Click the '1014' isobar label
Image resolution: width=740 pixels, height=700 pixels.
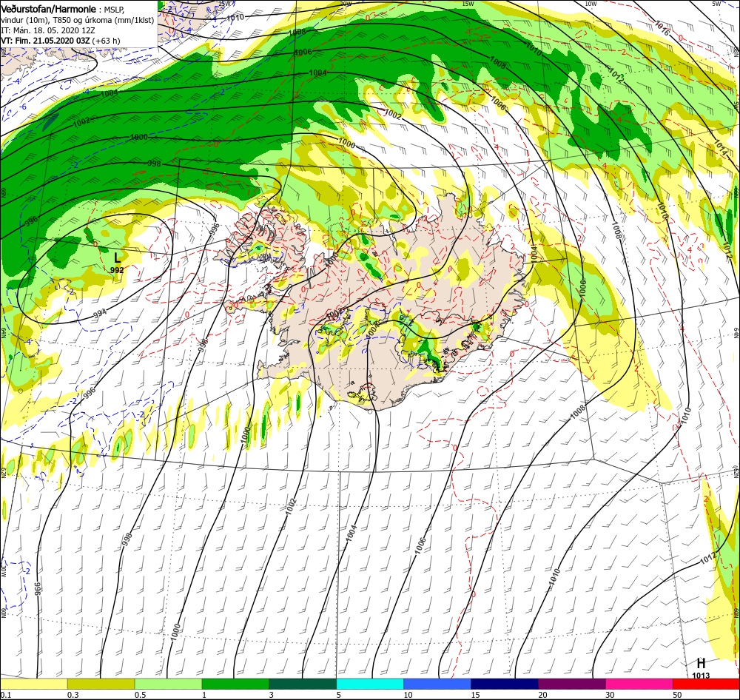coord(720,148)
